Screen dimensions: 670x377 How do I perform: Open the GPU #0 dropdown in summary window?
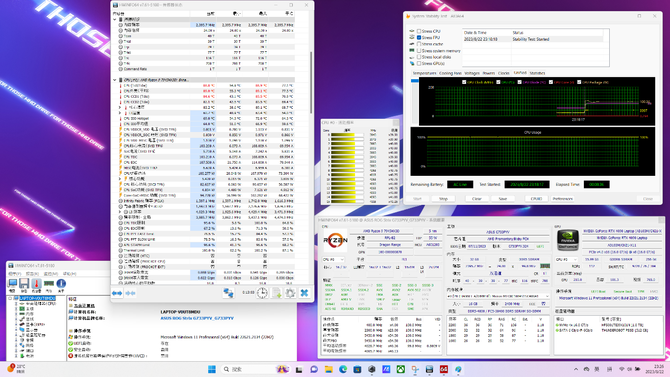pyautogui.click(x=567, y=259)
